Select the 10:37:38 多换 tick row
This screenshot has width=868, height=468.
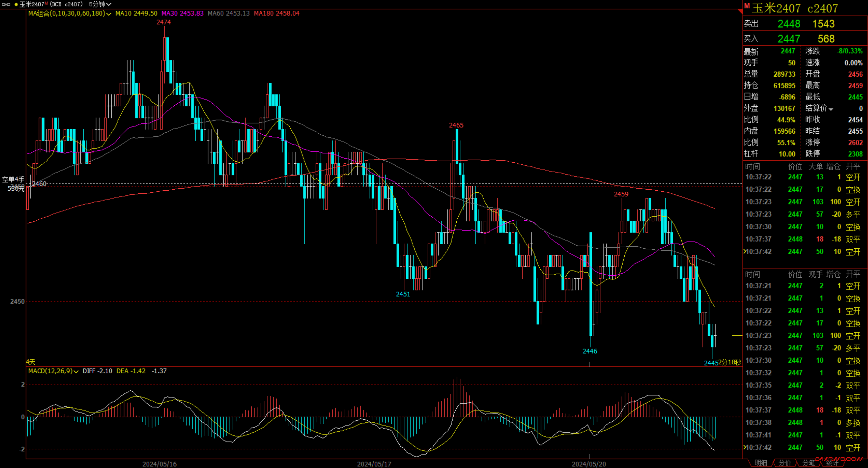pyautogui.click(x=802, y=422)
